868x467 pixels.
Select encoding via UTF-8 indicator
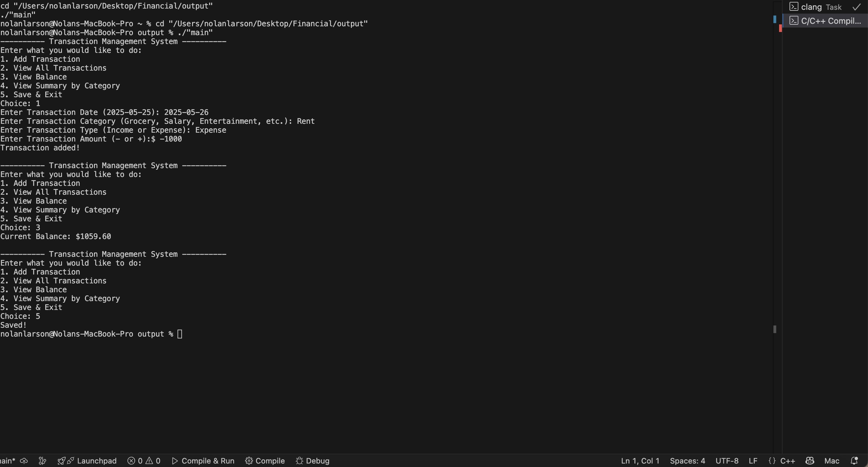tap(727, 461)
